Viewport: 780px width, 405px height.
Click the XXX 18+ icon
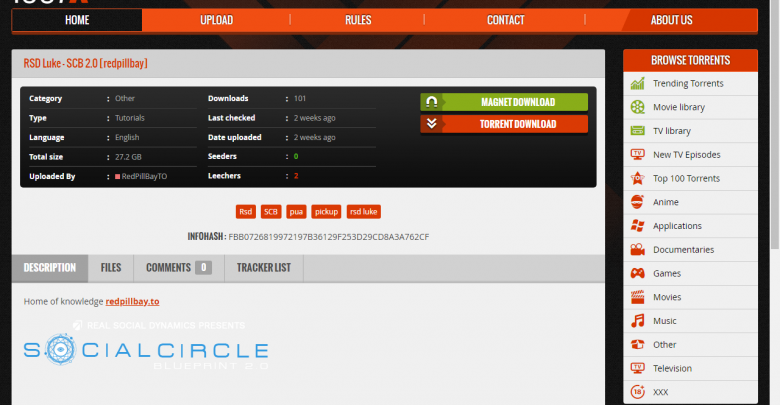pyautogui.click(x=637, y=392)
